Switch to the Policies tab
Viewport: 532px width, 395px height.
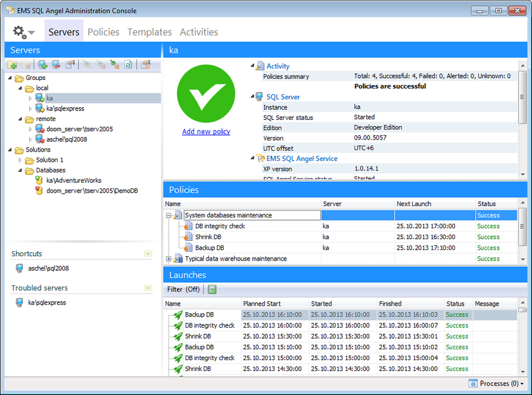103,32
